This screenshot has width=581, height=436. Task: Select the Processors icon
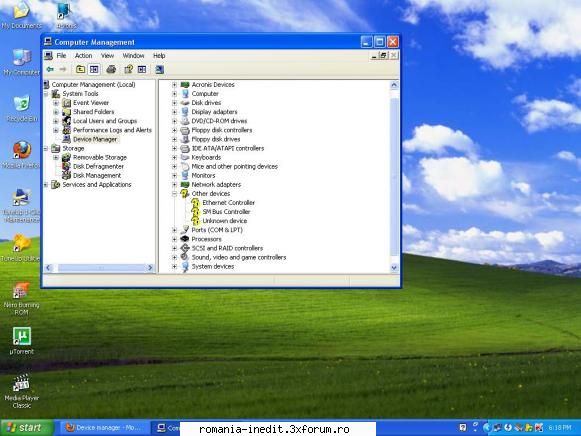[185, 239]
